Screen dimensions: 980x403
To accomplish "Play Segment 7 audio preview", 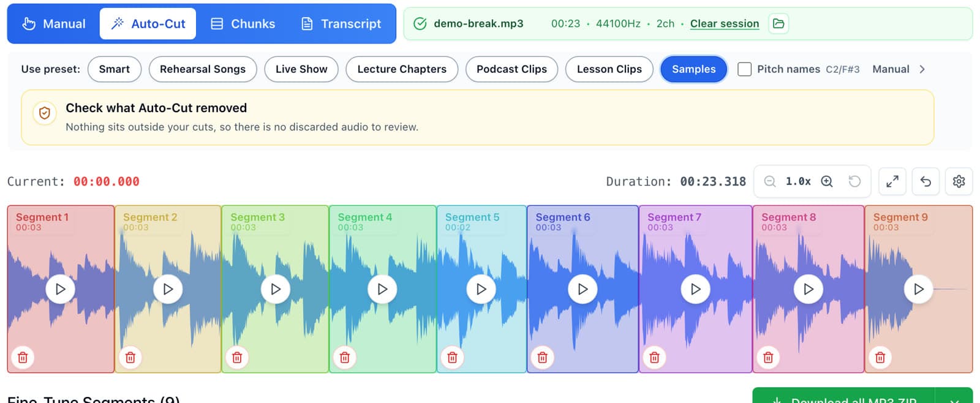I will click(x=696, y=289).
